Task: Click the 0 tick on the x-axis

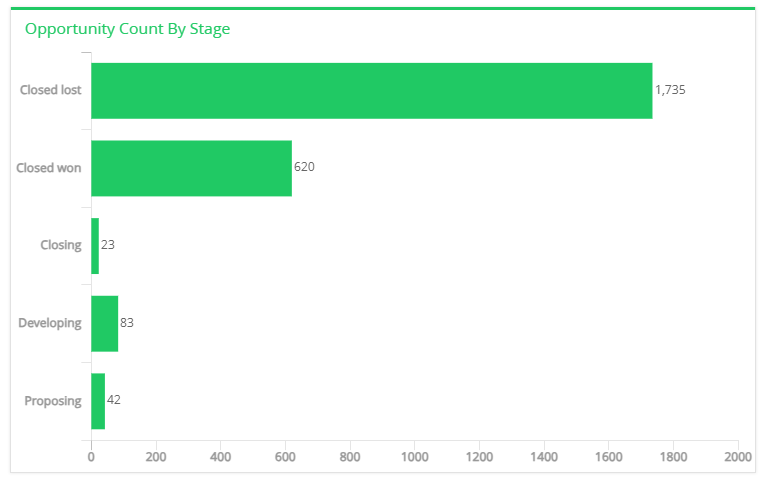Action: point(91,457)
